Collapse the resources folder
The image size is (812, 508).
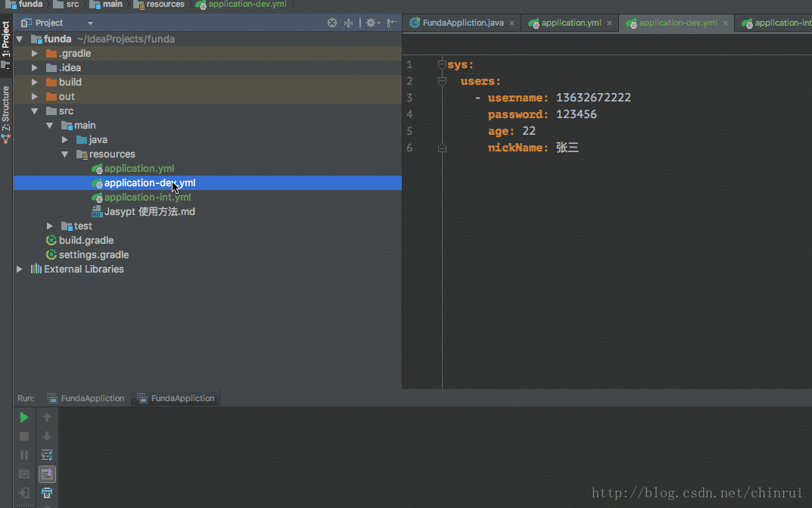point(65,154)
